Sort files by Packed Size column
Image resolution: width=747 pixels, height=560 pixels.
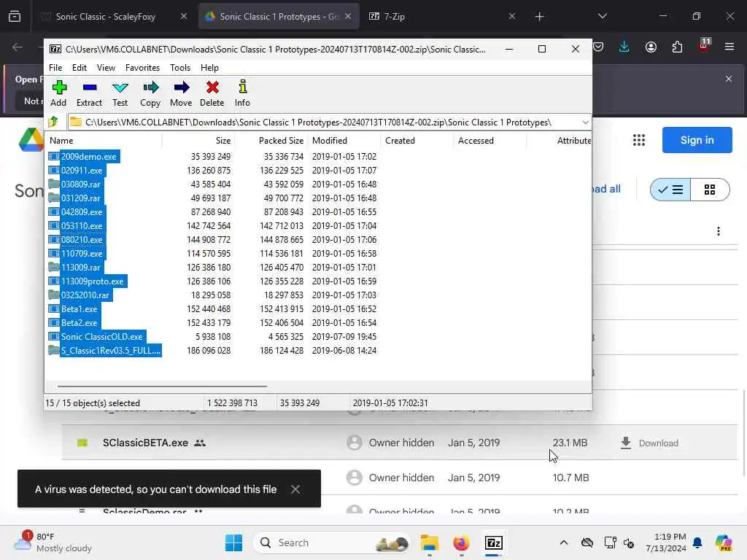click(x=271, y=141)
